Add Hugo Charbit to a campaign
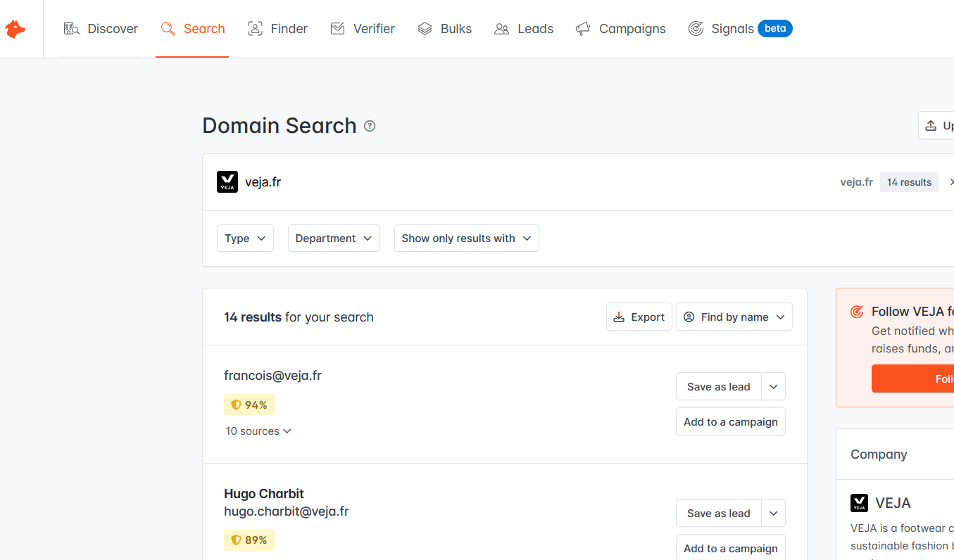The height and width of the screenshot is (560, 954). tap(731, 548)
